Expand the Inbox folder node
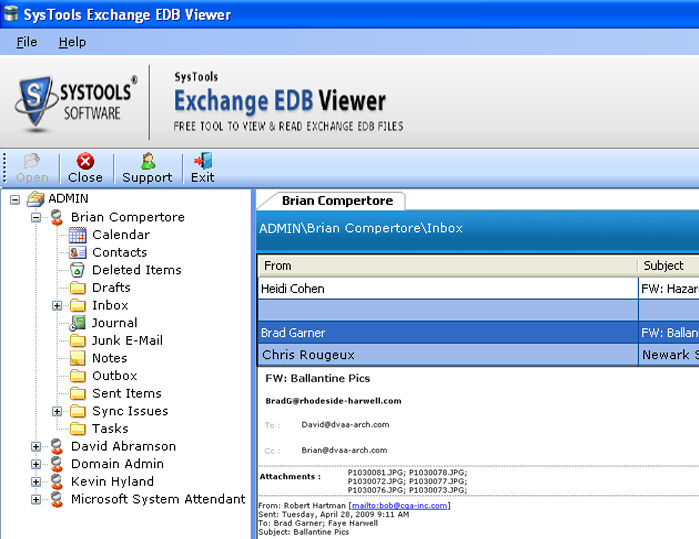 [57, 305]
